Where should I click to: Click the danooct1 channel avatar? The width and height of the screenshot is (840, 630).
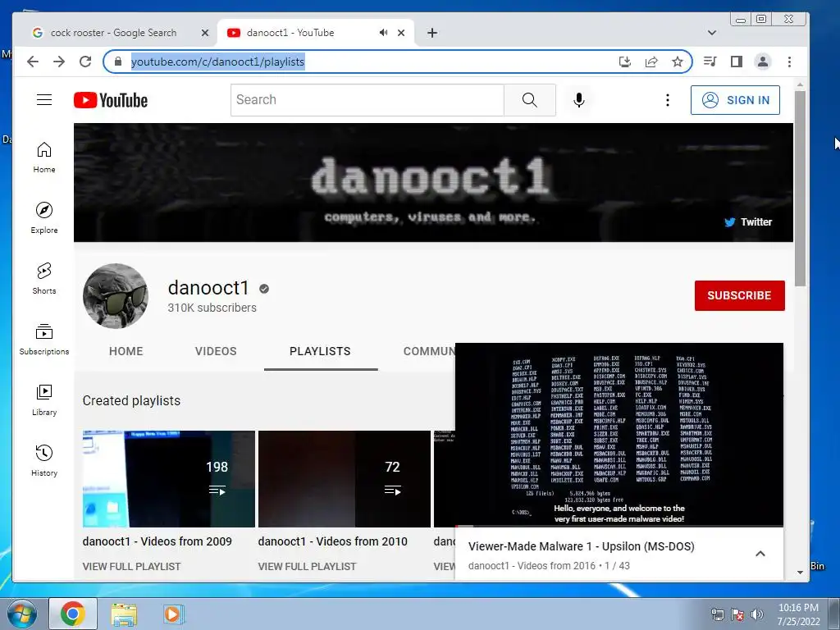[115, 295]
